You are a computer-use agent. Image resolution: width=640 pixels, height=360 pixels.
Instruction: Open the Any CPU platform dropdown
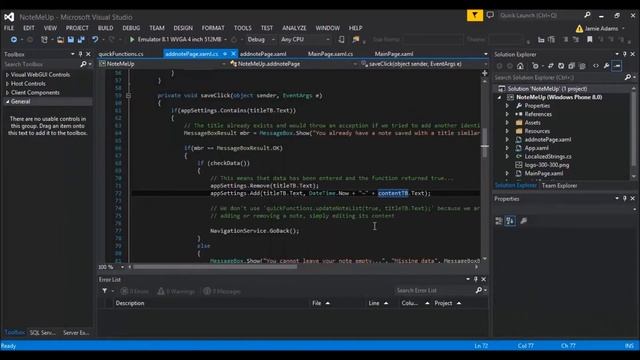(328, 40)
